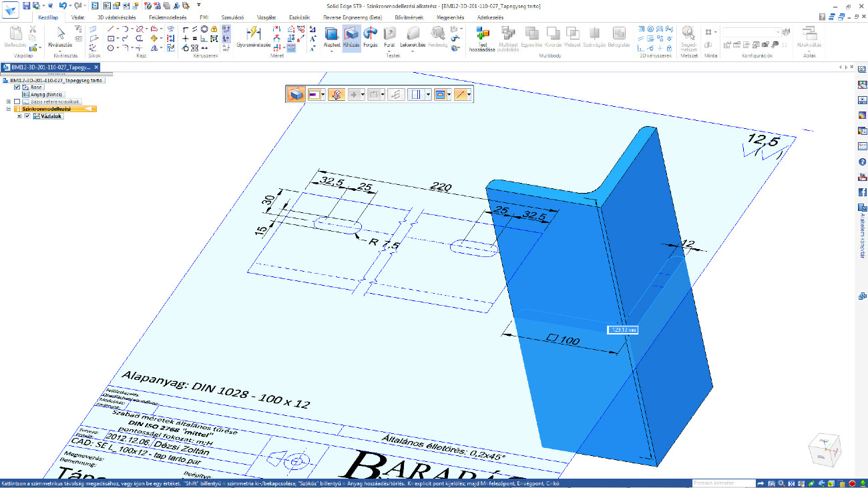This screenshot has width=868, height=488.
Task: Open the configuration name combo box
Action: pos(752,31)
